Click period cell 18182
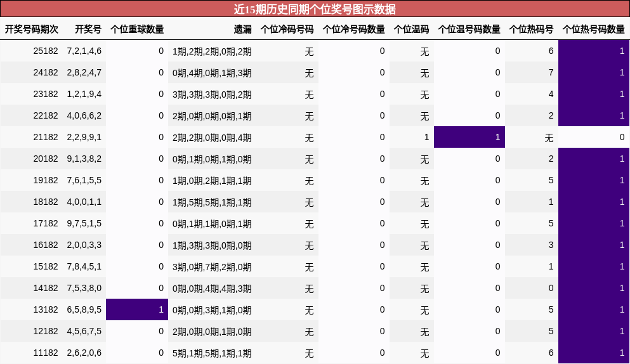Image resolution: width=630 pixels, height=364 pixels. pyautogui.click(x=46, y=202)
